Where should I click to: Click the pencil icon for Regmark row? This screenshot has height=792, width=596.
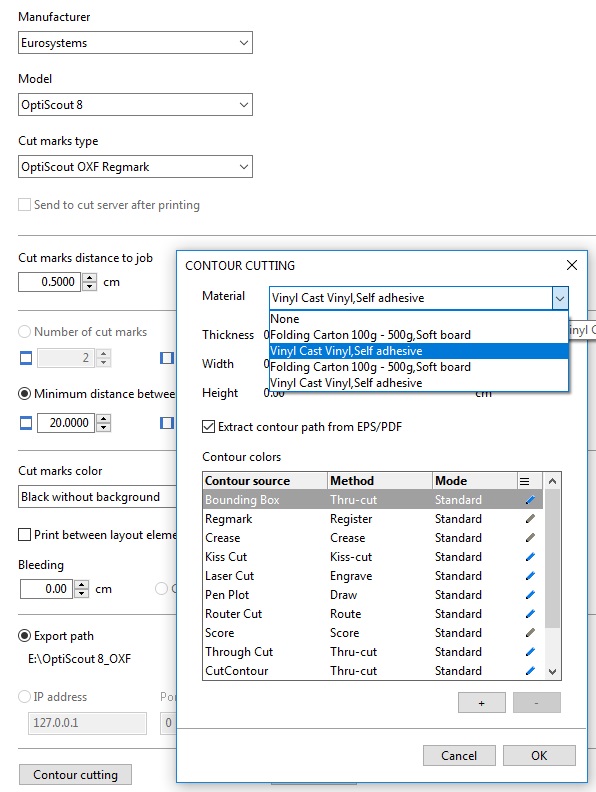point(530,519)
